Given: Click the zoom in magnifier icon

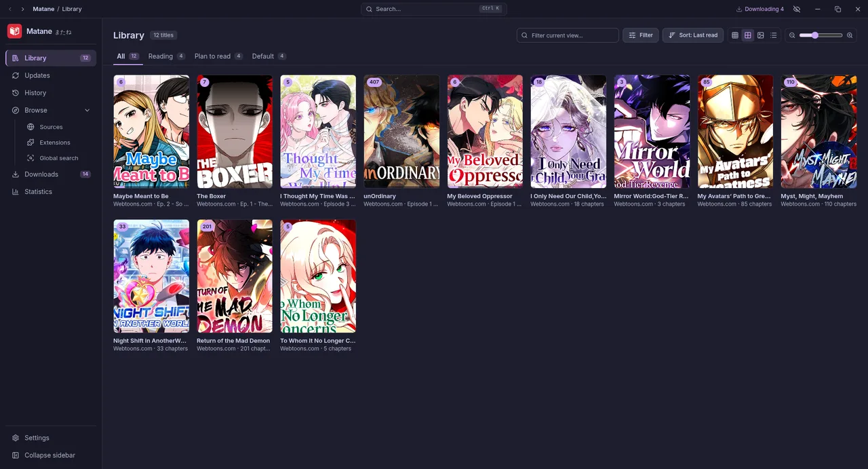Looking at the screenshot, I should pos(850,35).
